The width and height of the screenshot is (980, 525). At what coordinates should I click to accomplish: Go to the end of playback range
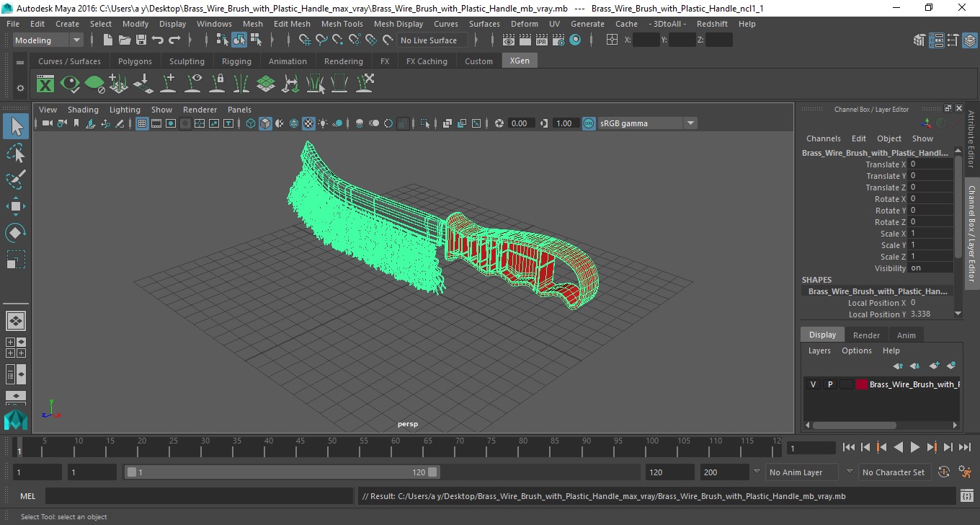(x=965, y=448)
